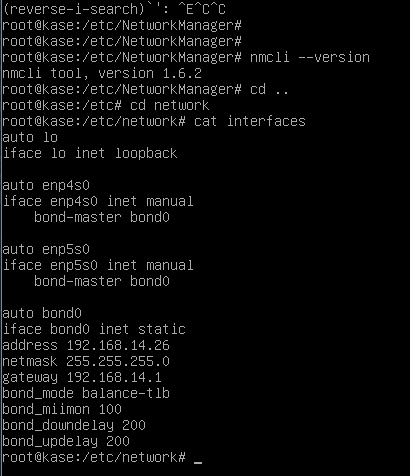Click the blinking cursor at the prompt
The height and width of the screenshot is (476, 410).
click(x=198, y=463)
